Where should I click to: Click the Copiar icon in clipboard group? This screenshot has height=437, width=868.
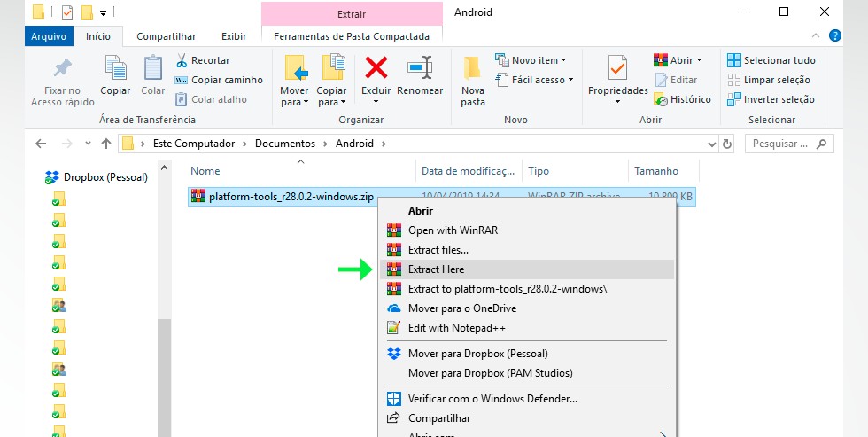coord(115,68)
